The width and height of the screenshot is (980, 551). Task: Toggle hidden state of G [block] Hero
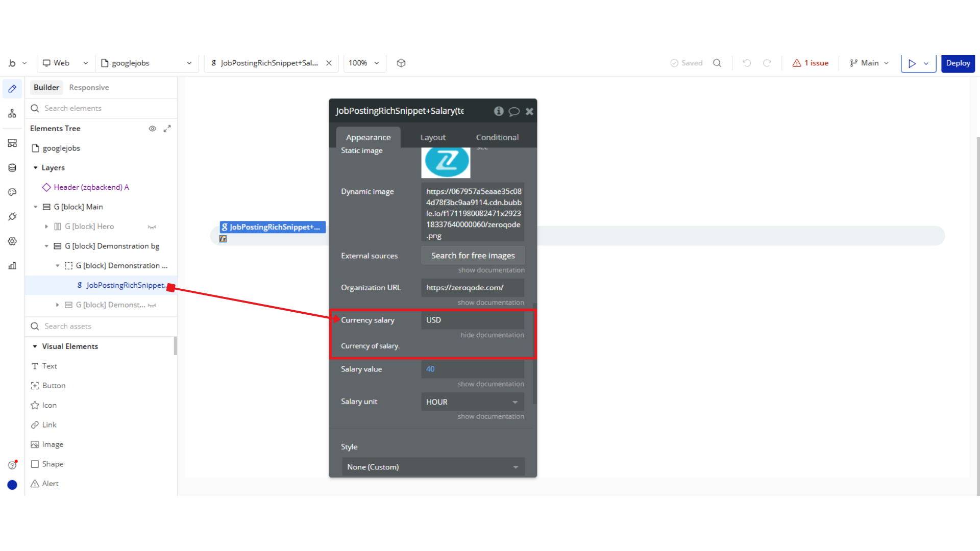(152, 227)
